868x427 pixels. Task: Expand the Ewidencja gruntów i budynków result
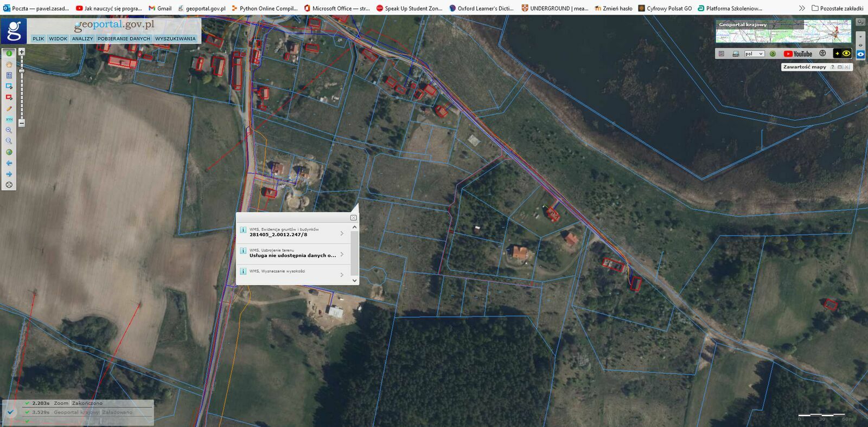coord(342,234)
